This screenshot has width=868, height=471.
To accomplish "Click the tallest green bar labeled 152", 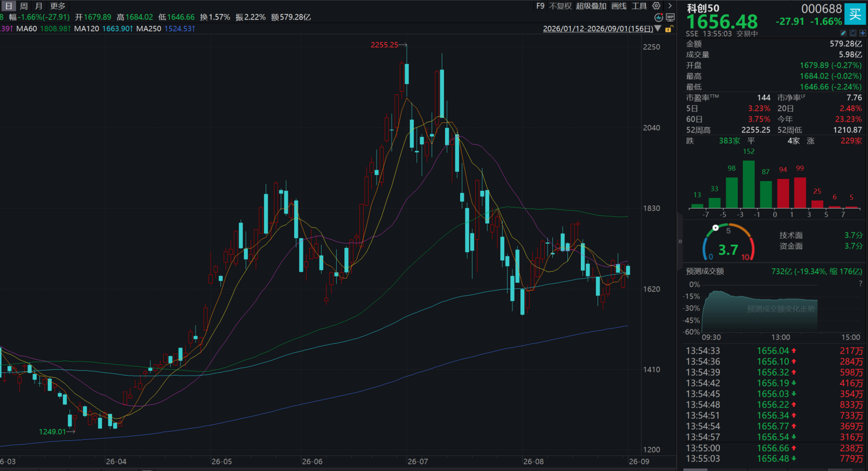I will tap(748, 184).
